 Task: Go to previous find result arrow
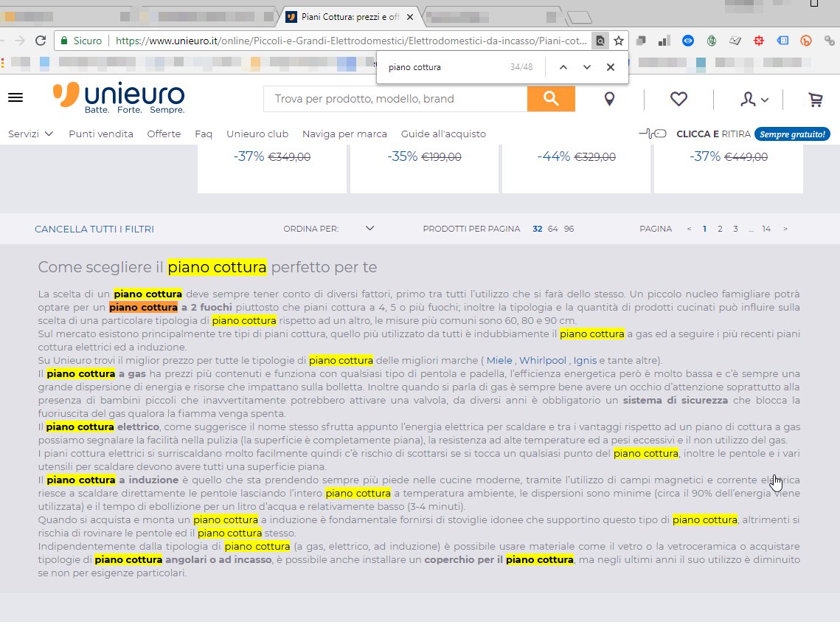tap(563, 67)
